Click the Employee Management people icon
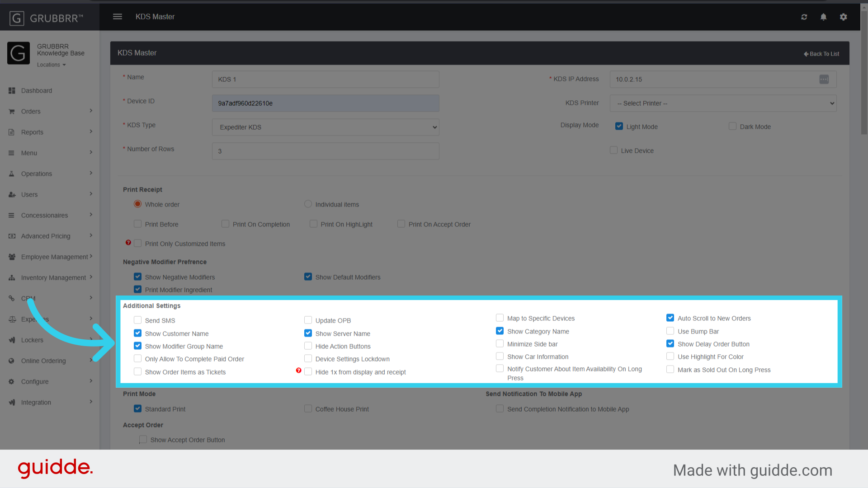The height and width of the screenshot is (488, 868). [12, 257]
